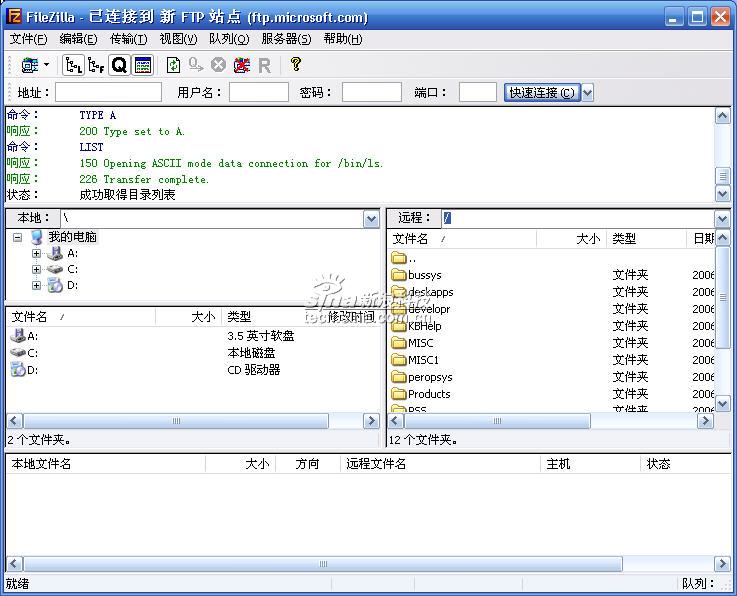Open the 本地 path dropdown
737x596 pixels.
371,219
